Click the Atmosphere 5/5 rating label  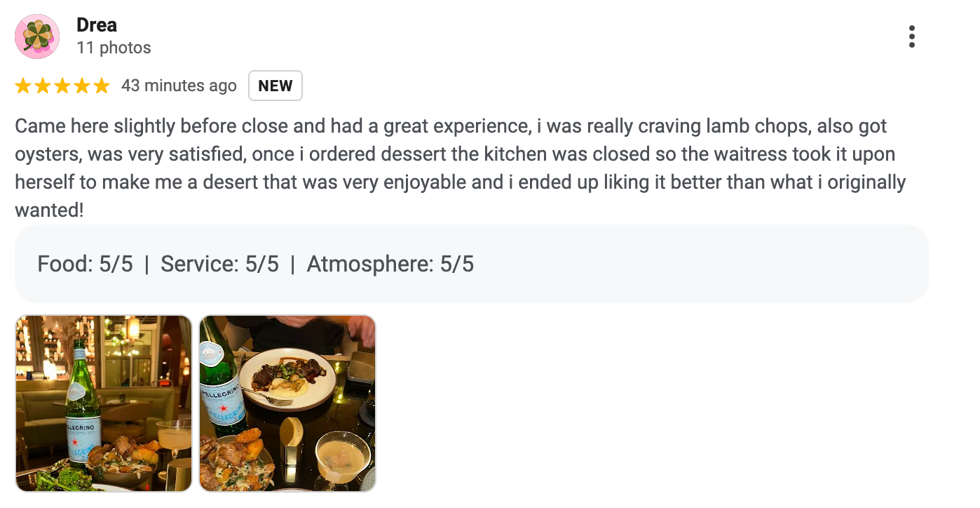[x=390, y=265]
